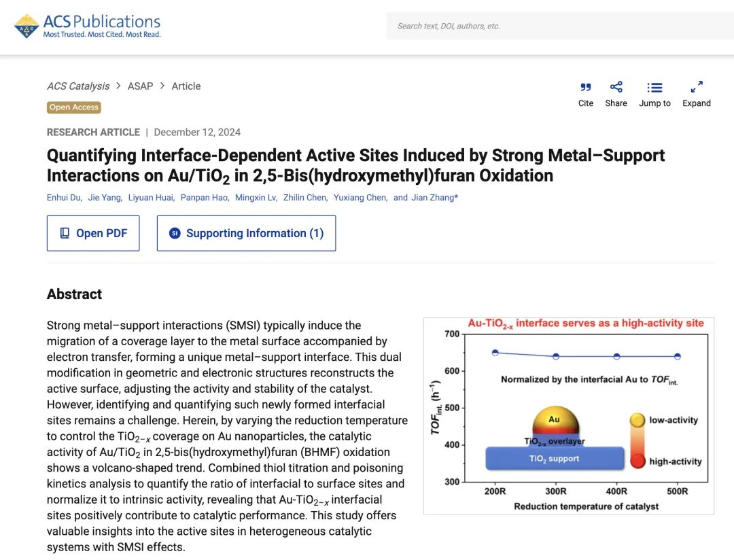The width and height of the screenshot is (734, 560).
Task: Click the chevron after ASAP
Action: [x=162, y=86]
